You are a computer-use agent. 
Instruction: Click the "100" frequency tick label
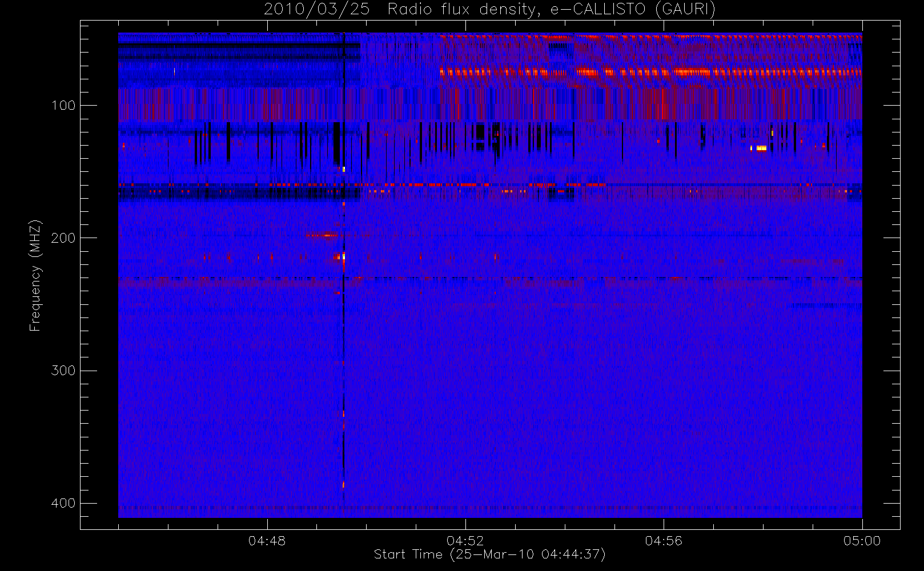63,106
